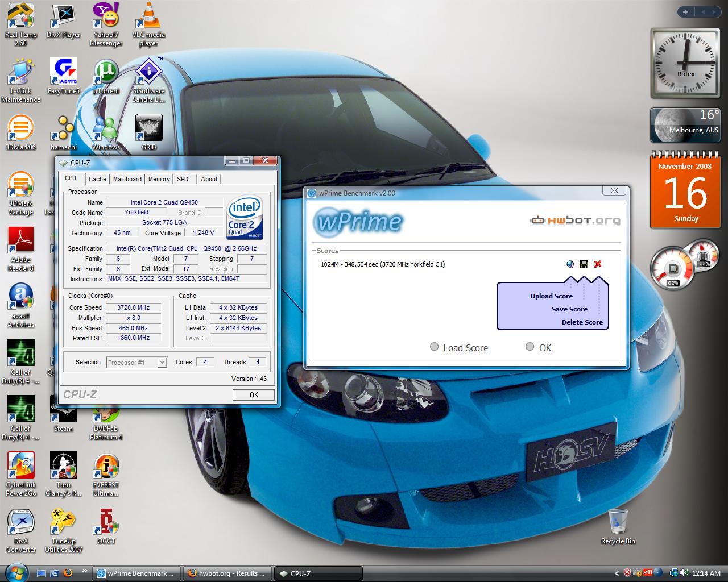Select the score row '1024M - 348.504 sec'
Image resolution: width=728 pixels, height=582 pixels.
(383, 264)
